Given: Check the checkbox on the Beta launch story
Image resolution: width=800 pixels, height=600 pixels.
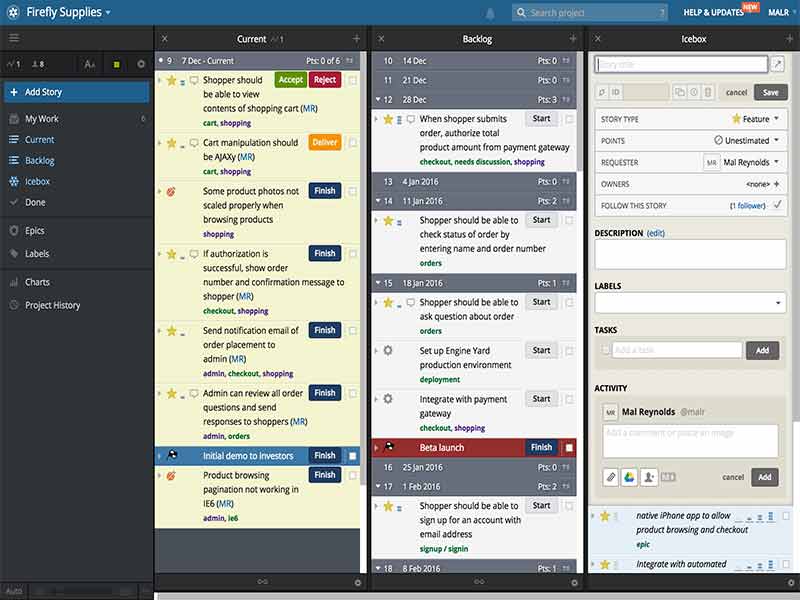Looking at the screenshot, I should (x=567, y=447).
